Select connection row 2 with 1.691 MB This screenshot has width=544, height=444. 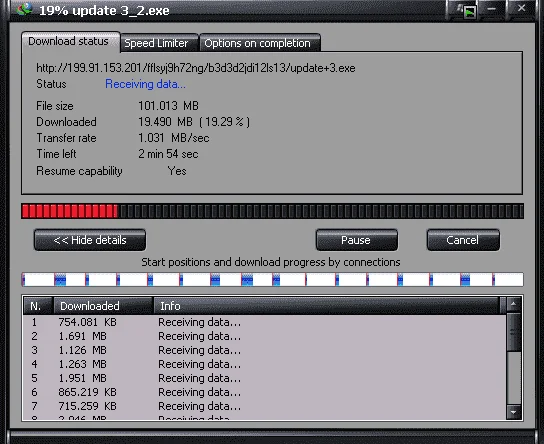click(x=264, y=336)
